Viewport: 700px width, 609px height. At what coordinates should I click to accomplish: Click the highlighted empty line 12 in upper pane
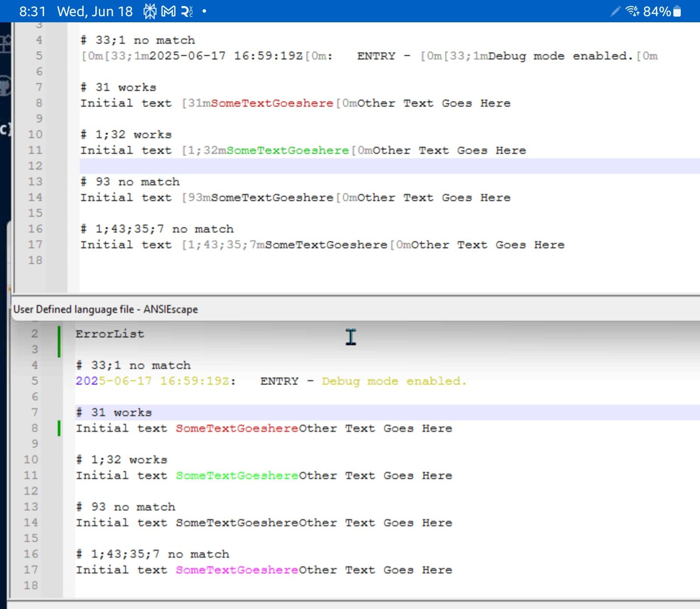coord(389,166)
